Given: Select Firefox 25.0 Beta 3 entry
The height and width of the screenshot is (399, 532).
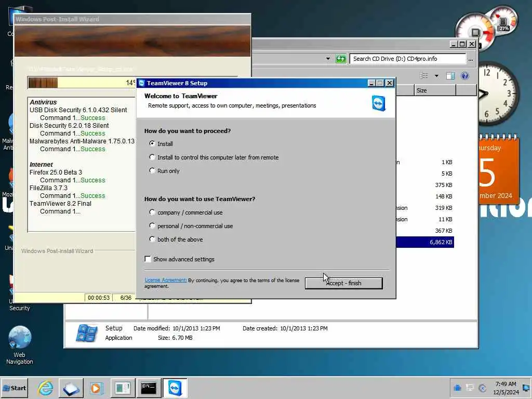Looking at the screenshot, I should (56, 172).
